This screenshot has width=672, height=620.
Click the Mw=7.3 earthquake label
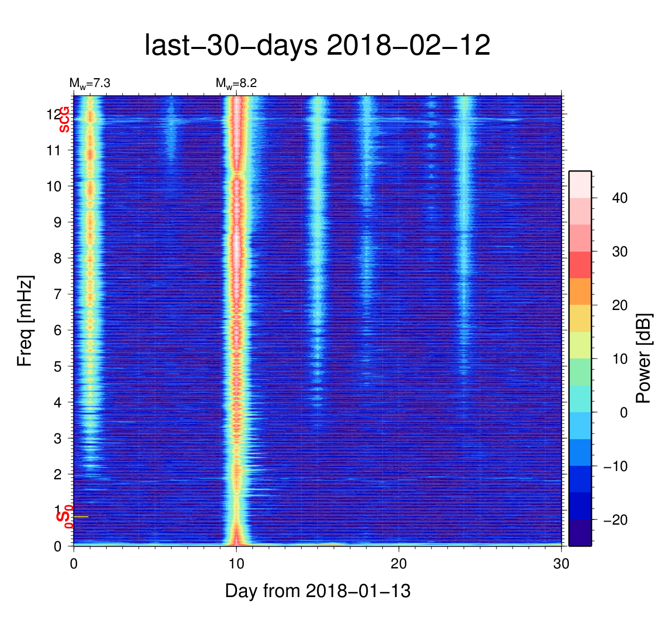point(89,83)
